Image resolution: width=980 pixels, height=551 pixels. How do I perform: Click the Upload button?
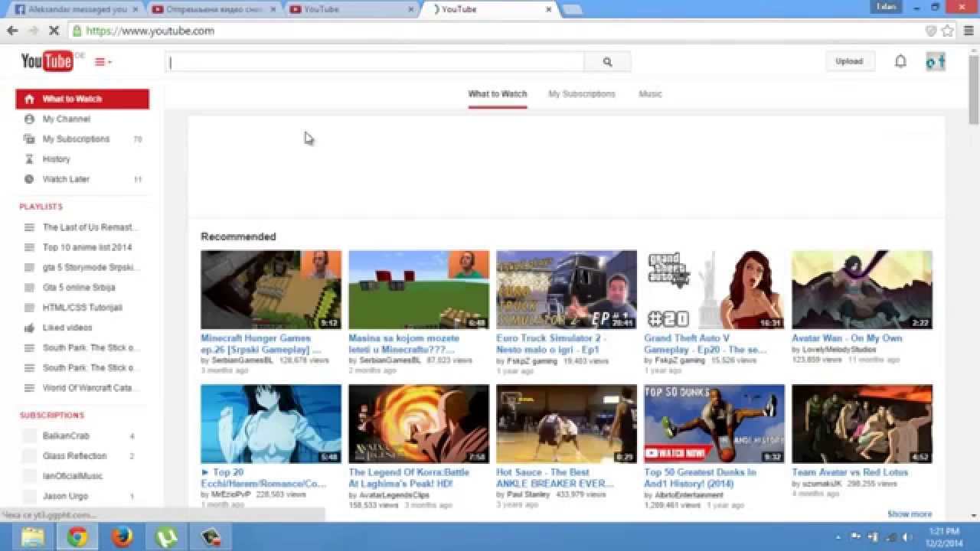[x=849, y=61]
